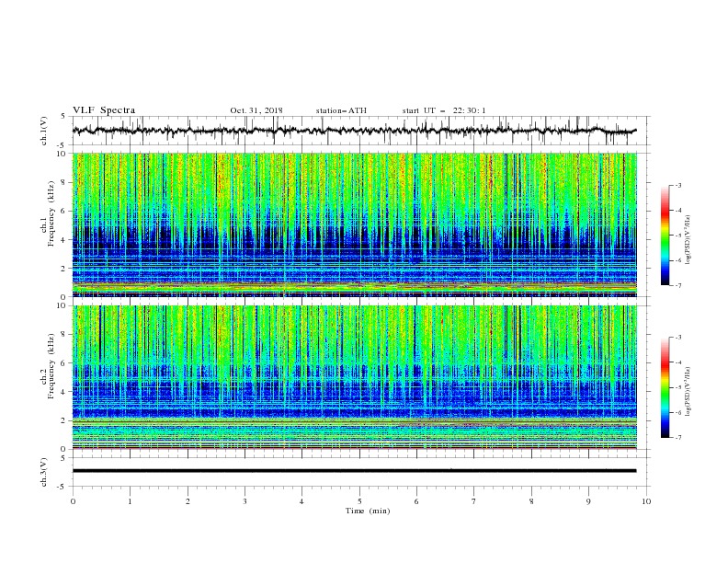Click the ch.3 (V) flat waveform trace
This screenshot has height=563, width=728.
tap(354, 471)
